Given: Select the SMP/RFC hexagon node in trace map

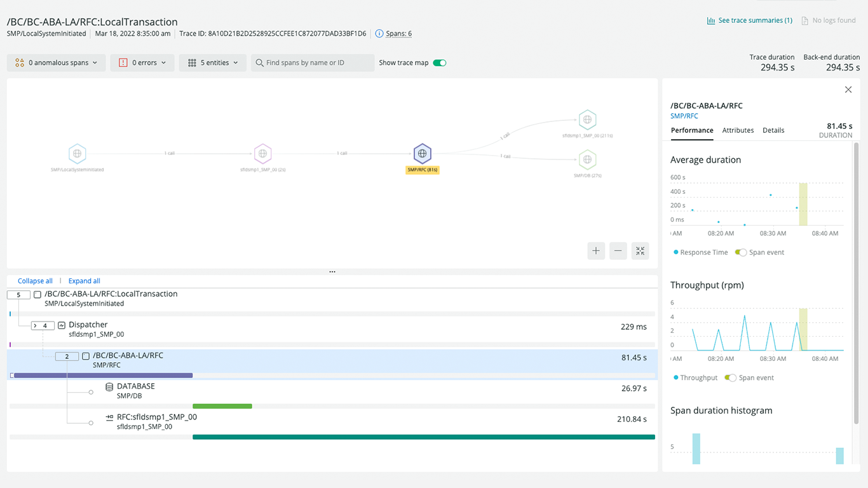Looking at the screenshot, I should [x=422, y=154].
